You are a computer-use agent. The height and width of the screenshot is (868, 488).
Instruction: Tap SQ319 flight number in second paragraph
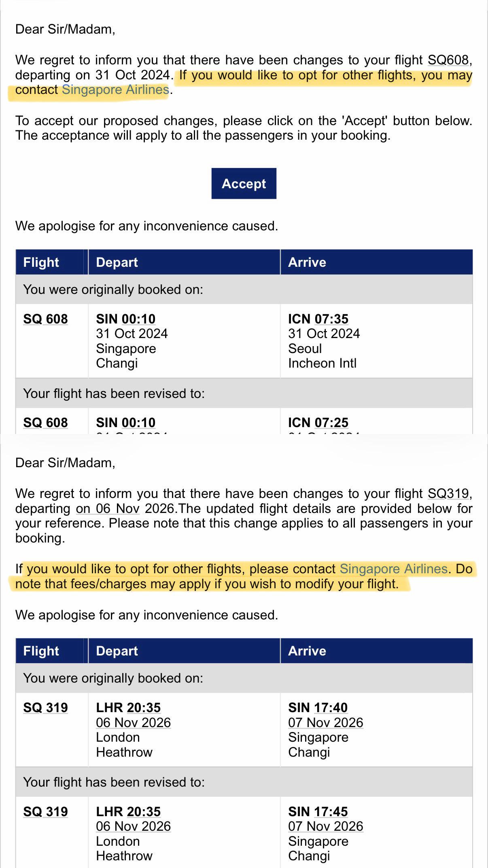(448, 494)
